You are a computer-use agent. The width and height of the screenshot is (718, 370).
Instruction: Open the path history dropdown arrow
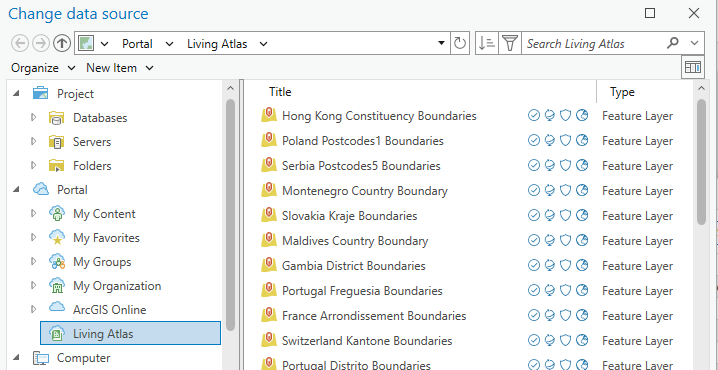tap(441, 44)
